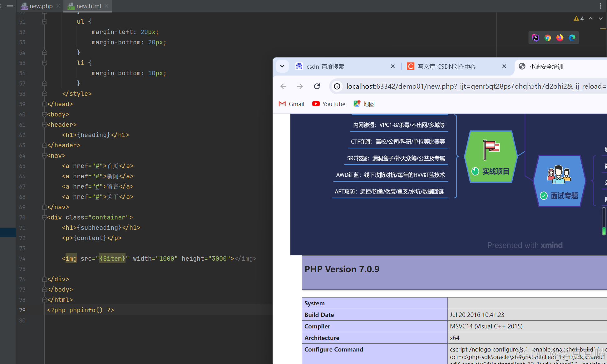Fold at closing style tag marker

(44, 94)
